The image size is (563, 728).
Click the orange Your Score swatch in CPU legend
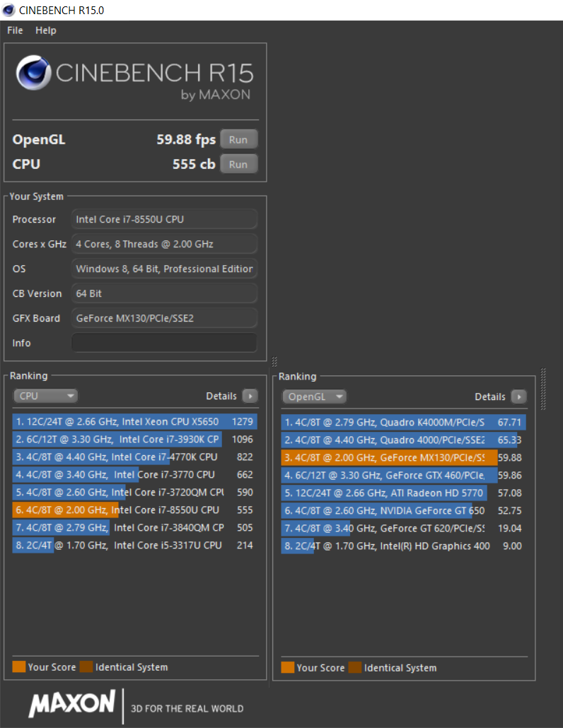(x=18, y=667)
